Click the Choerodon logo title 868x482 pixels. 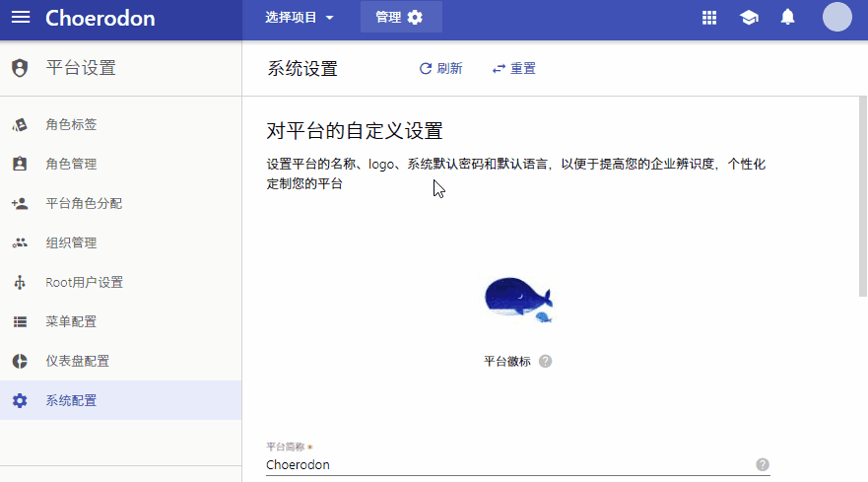tap(100, 19)
